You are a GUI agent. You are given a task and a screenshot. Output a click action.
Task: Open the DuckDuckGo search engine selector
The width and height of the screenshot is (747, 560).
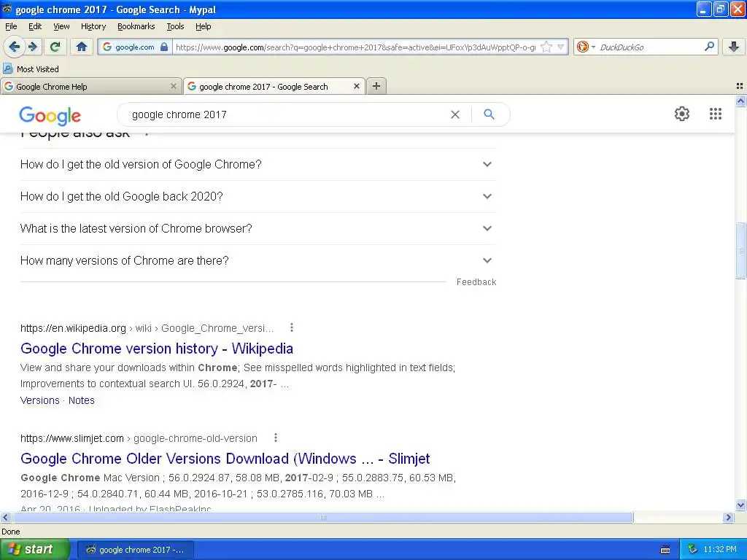tap(586, 47)
